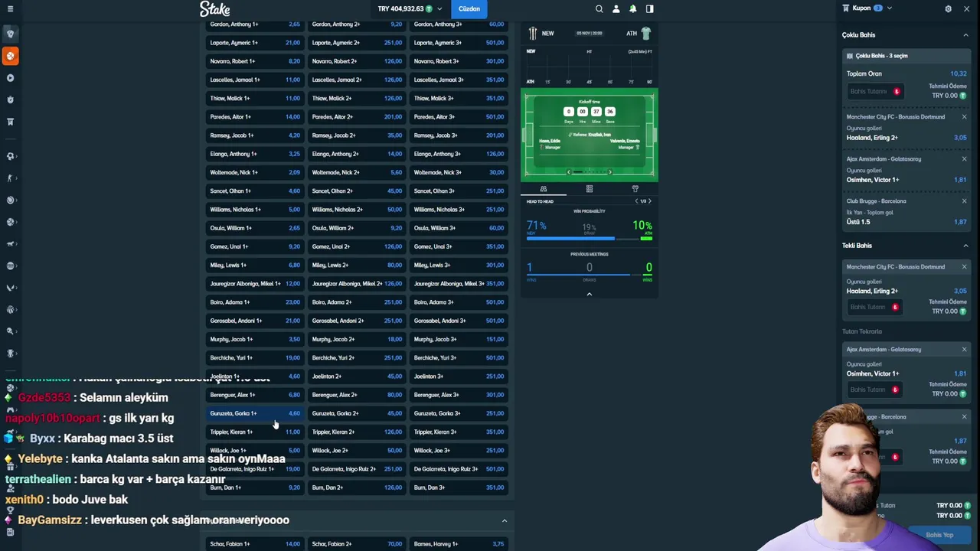Remove Manchester City selection from Tekli Bahis
Screen dimensions: 980x551
tap(964, 267)
